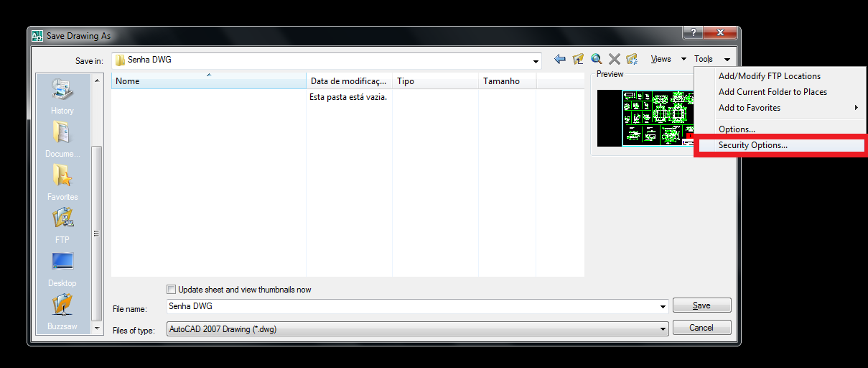Click the Up one level folder icon
Screen dimensions: 868x368
[578, 60]
